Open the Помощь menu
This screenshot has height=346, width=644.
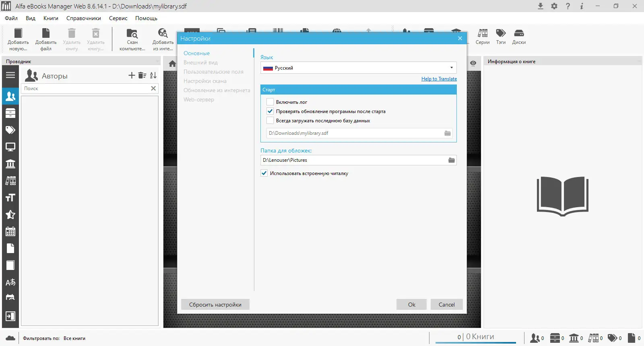pos(146,18)
